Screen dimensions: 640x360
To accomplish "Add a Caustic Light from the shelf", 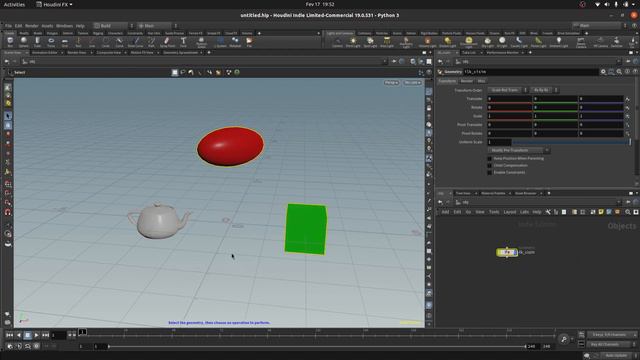I will coord(519,41).
